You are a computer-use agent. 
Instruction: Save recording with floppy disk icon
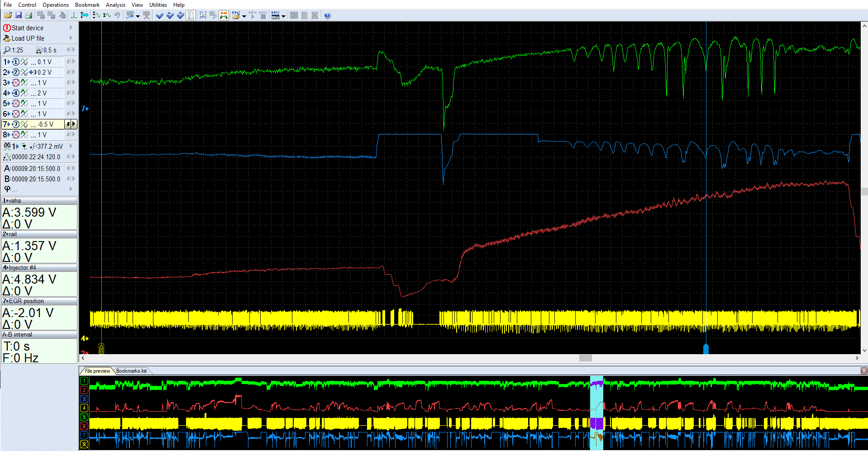pos(19,15)
